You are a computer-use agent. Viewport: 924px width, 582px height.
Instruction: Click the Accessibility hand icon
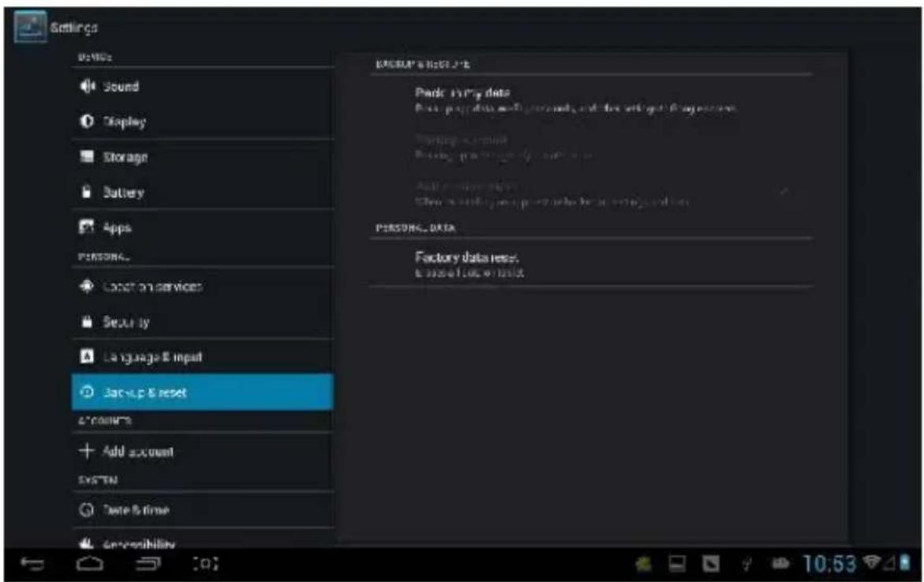point(87,542)
